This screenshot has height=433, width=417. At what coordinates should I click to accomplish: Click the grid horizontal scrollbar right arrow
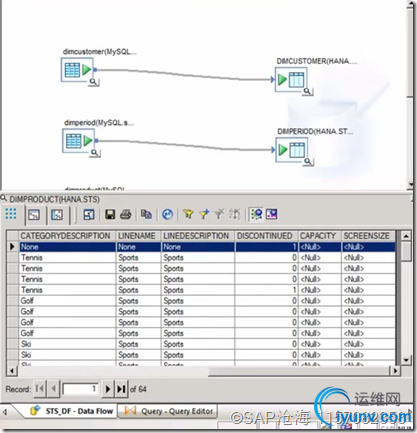[395, 371]
